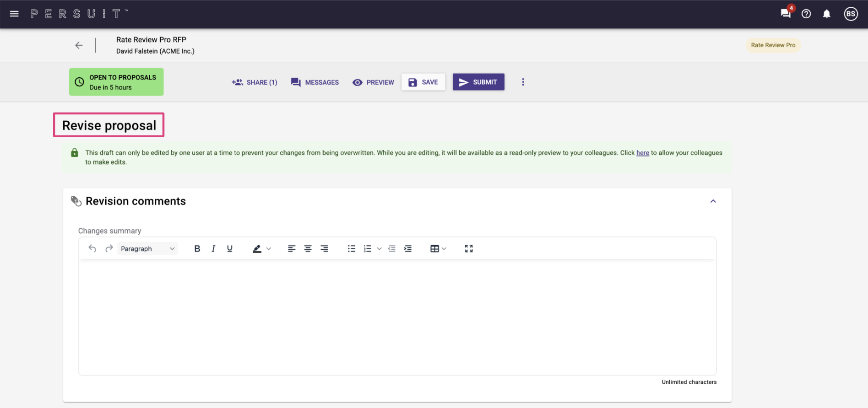Screen dimensions: 868x408
Task: Click the tags icon beside Revision comments
Action: click(76, 201)
